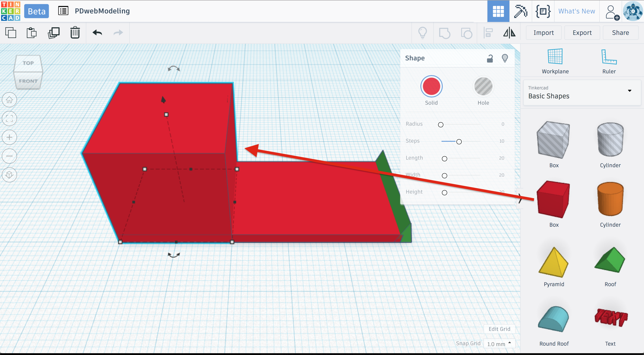Open the Blocks pickaxe view

(x=520, y=11)
